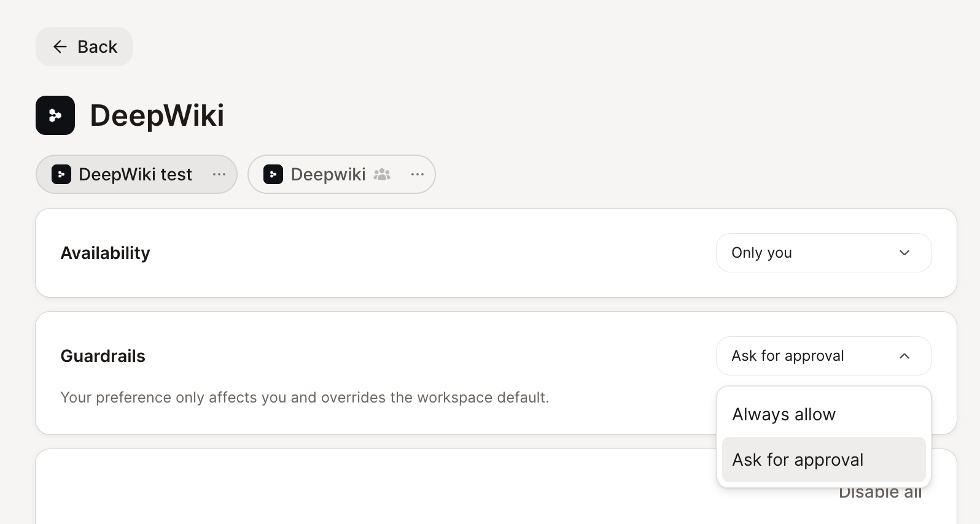Choose Always allow from the Guardrails menu
Viewport: 980px width, 524px height.
coord(823,415)
